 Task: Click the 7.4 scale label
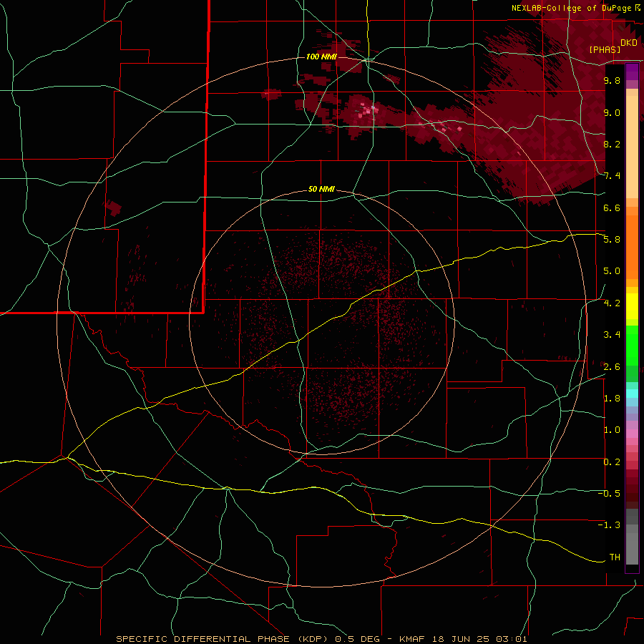click(x=612, y=176)
